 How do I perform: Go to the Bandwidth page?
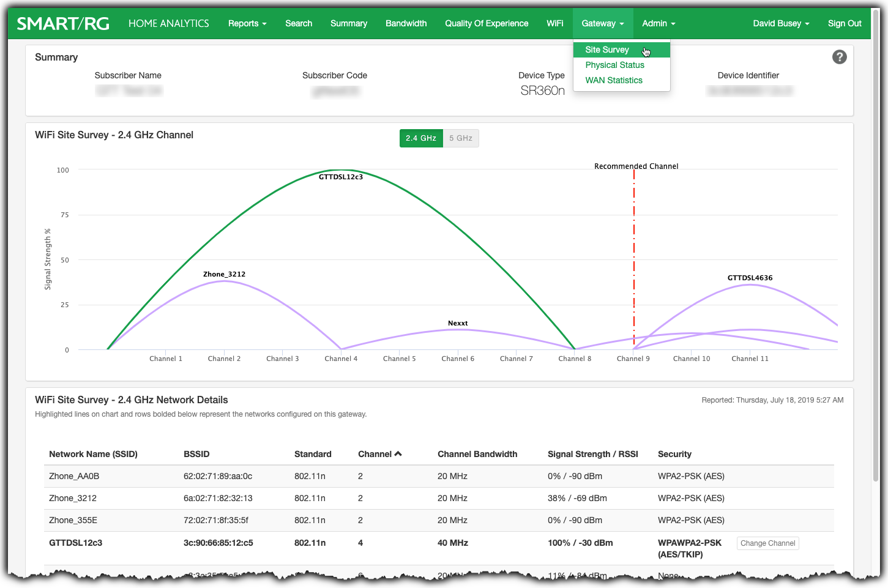click(x=406, y=23)
